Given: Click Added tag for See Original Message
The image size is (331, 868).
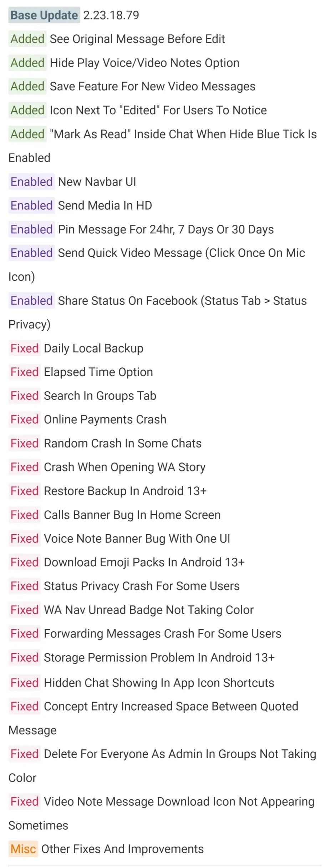Looking at the screenshot, I should coord(27,39).
